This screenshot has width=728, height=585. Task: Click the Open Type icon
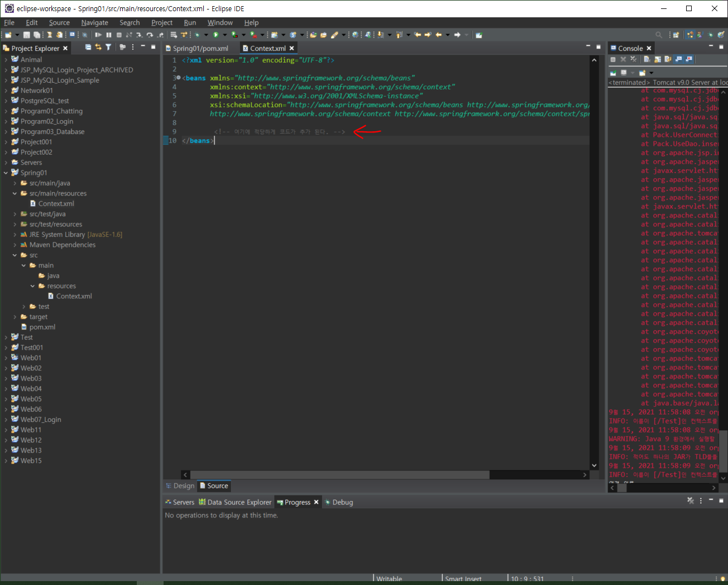pyautogui.click(x=313, y=35)
